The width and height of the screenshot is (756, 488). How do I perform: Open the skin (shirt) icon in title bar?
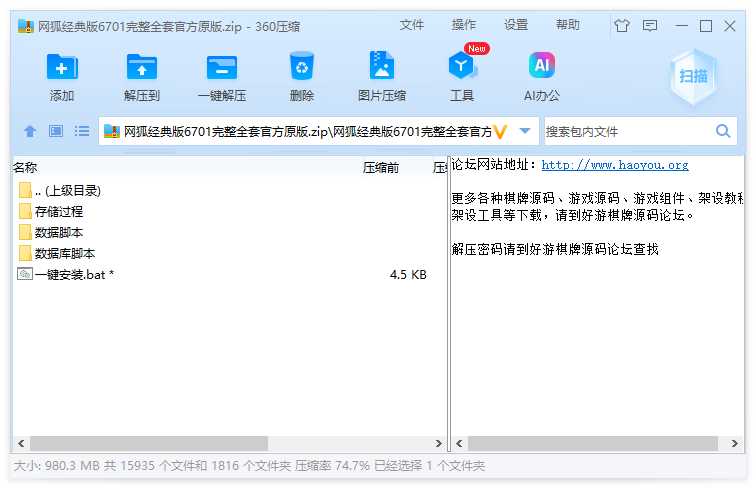622,25
